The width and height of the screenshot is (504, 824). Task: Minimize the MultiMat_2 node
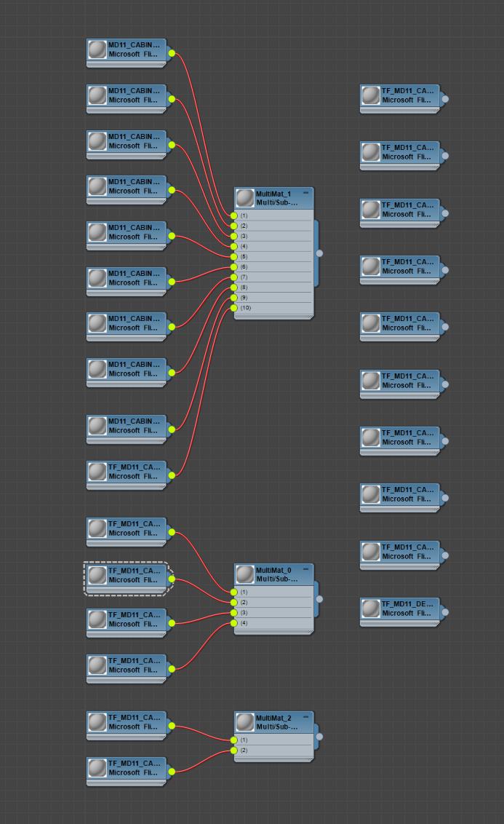[x=305, y=716]
